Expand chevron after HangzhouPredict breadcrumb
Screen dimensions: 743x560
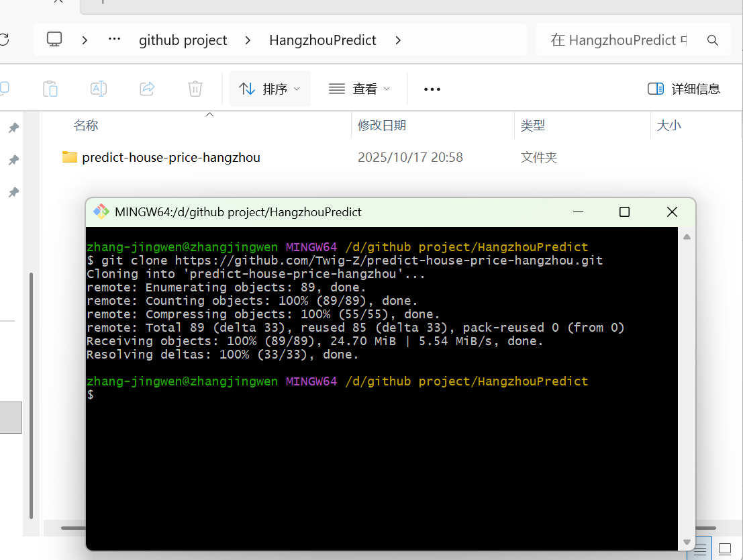(x=398, y=40)
